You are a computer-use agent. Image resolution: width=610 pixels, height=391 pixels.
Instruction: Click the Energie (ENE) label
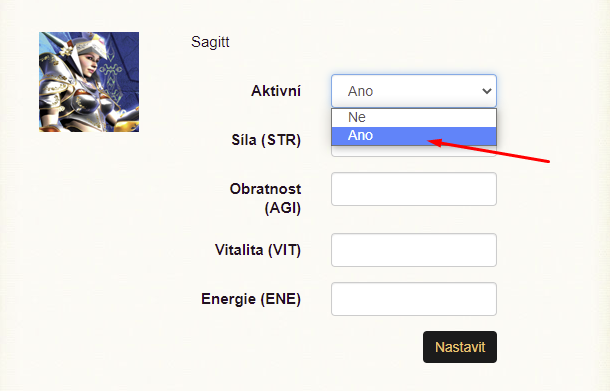(x=251, y=299)
